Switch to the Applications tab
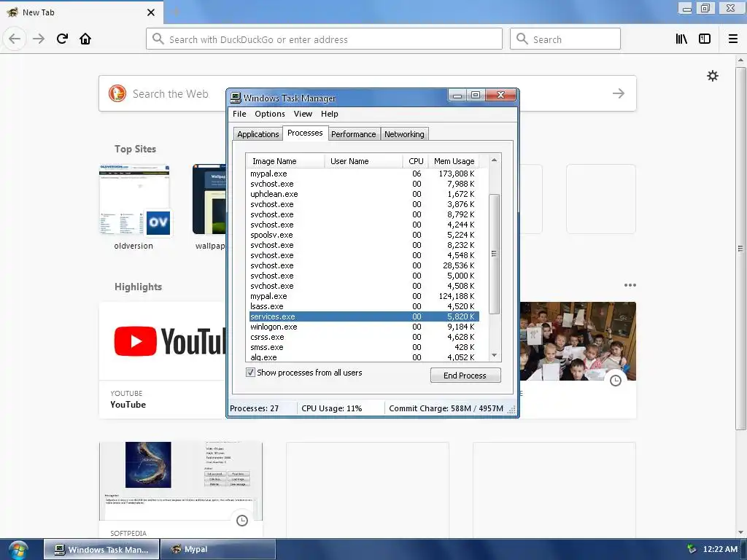This screenshot has height=560, width=747. 258,134
